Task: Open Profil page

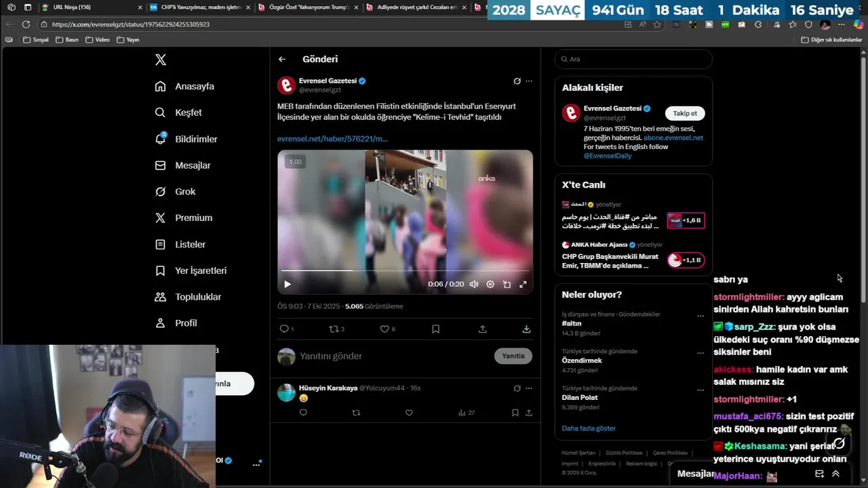Action: [176, 323]
